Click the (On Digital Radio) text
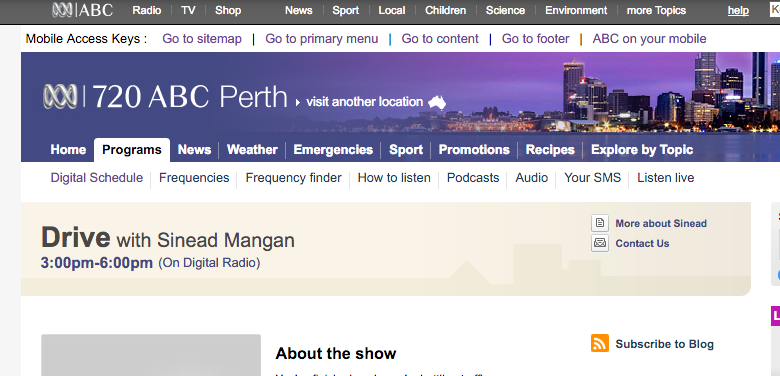 click(x=209, y=263)
